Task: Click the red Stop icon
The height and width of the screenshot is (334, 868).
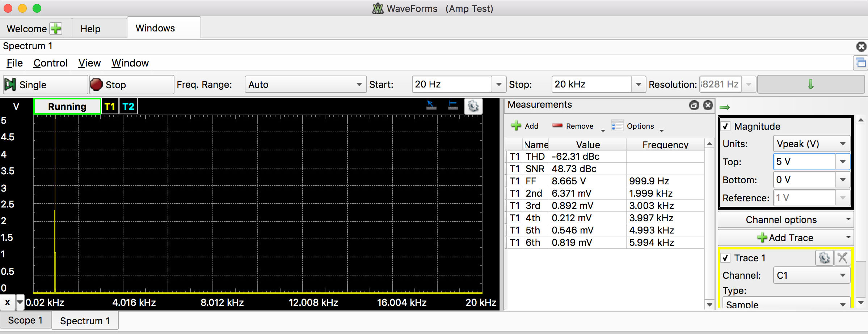Action: click(96, 84)
